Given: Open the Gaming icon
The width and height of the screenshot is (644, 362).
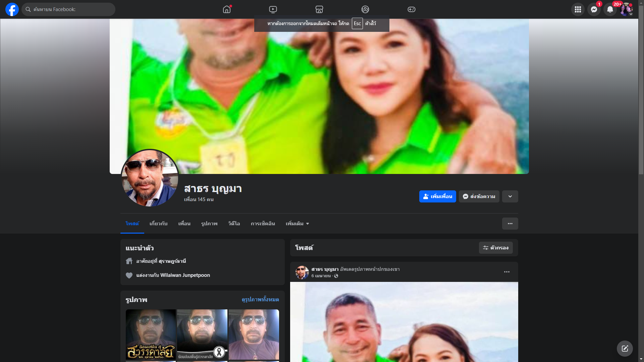Looking at the screenshot, I should [x=412, y=9].
